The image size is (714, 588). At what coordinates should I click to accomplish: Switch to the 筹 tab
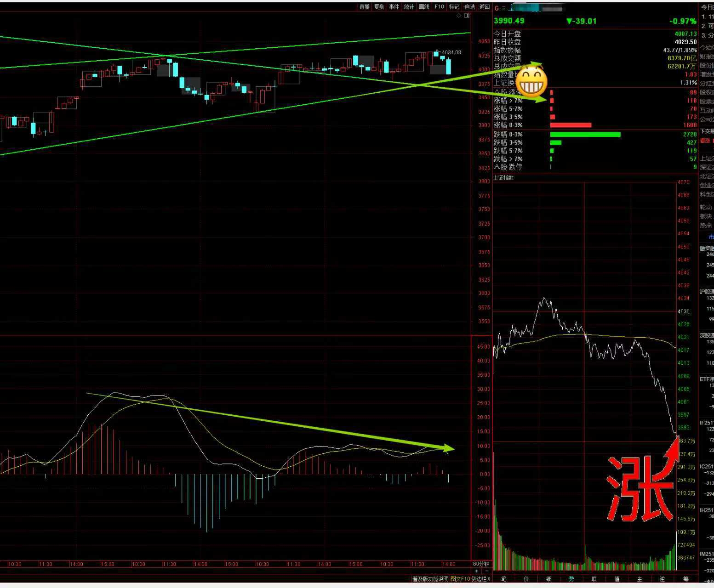(686, 579)
